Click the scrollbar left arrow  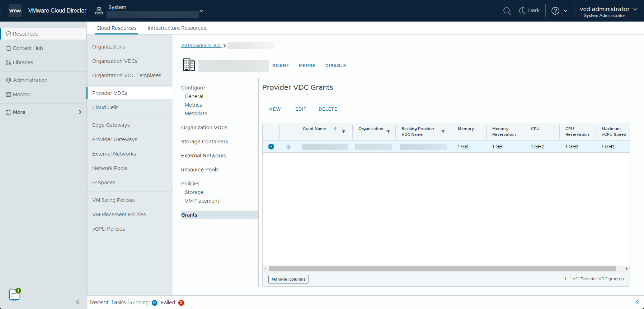click(x=265, y=269)
